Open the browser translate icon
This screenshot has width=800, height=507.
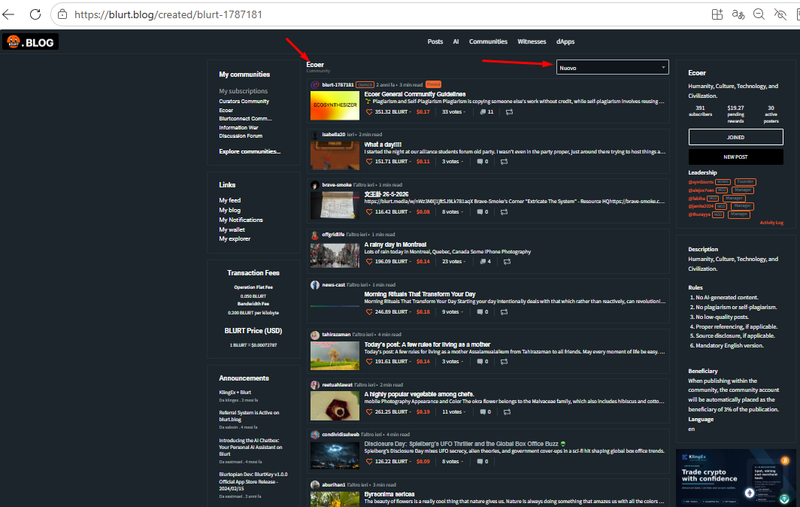tap(738, 14)
